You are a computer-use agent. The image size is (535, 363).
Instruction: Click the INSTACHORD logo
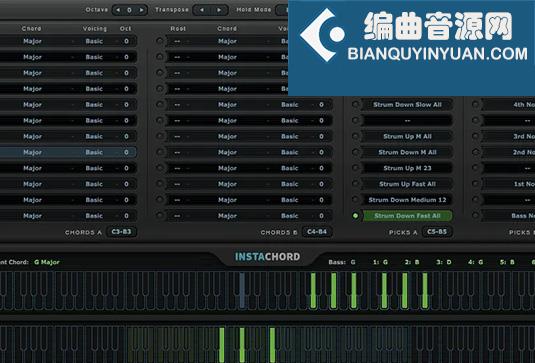268,257
